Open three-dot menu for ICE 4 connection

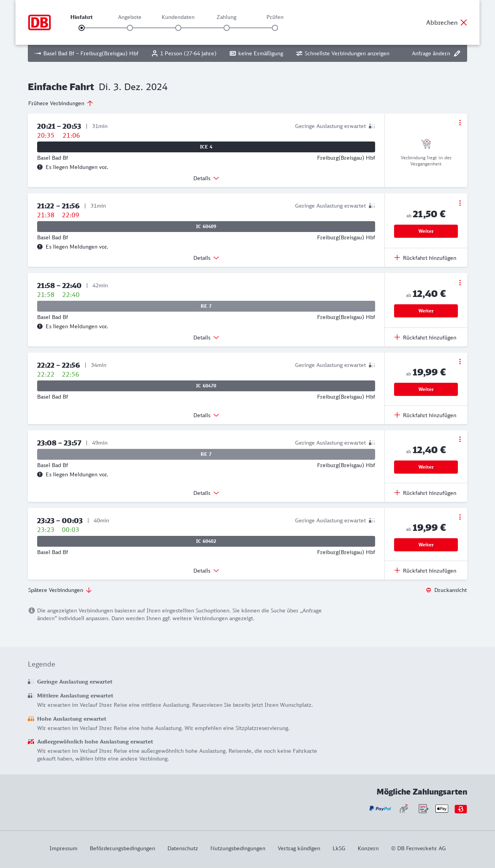pos(460,123)
